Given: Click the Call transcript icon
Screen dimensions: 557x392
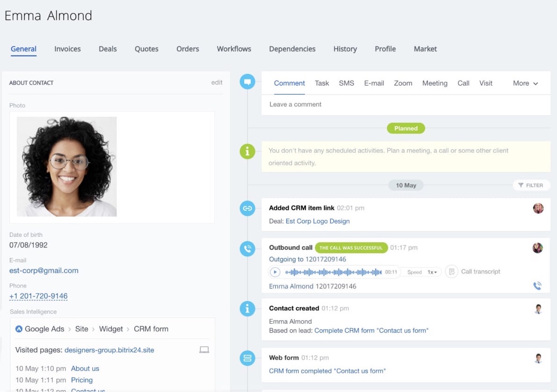Looking at the screenshot, I should coord(451,271).
